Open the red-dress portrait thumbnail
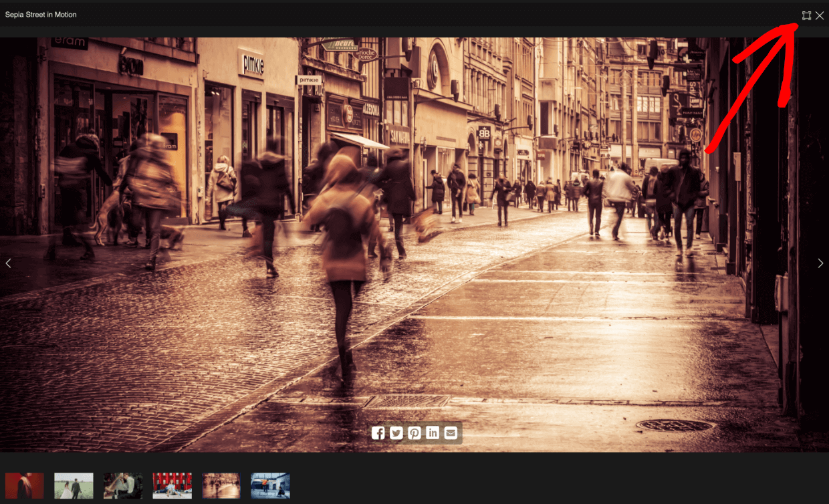829x504 pixels. point(25,485)
